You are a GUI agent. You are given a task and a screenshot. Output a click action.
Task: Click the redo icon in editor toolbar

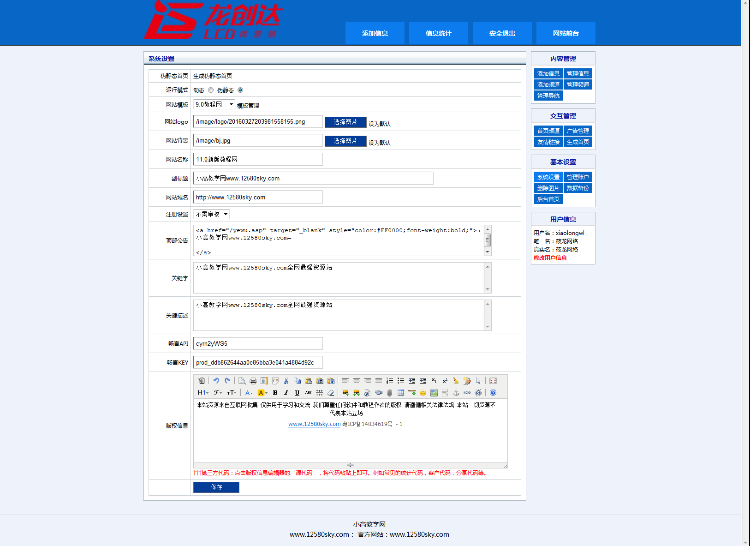click(x=227, y=381)
